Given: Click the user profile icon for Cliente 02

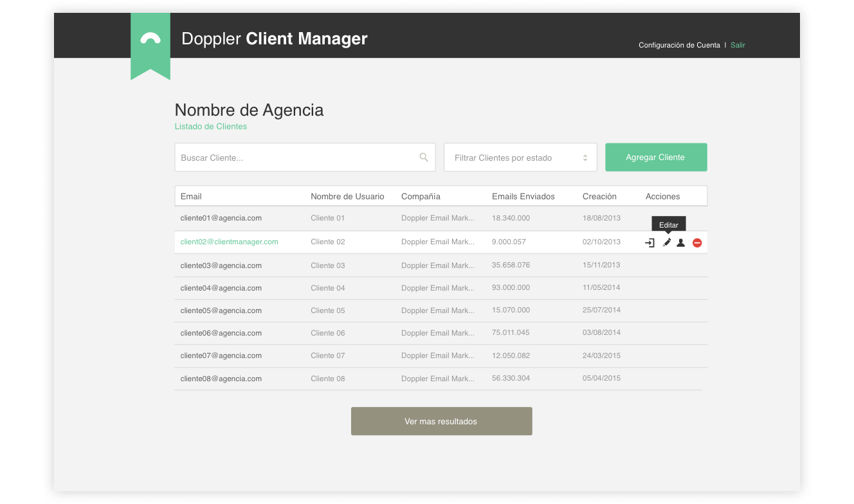Looking at the screenshot, I should [x=681, y=242].
